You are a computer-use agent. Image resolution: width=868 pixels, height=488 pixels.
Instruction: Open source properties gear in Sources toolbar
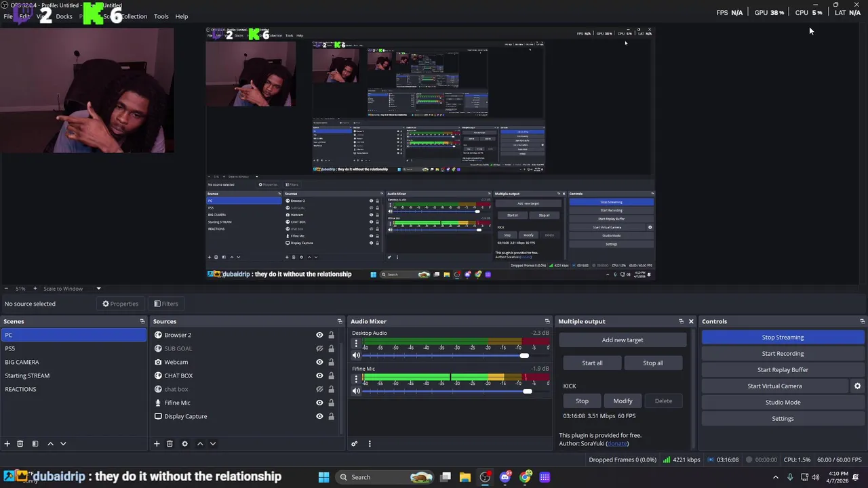pyautogui.click(x=184, y=443)
